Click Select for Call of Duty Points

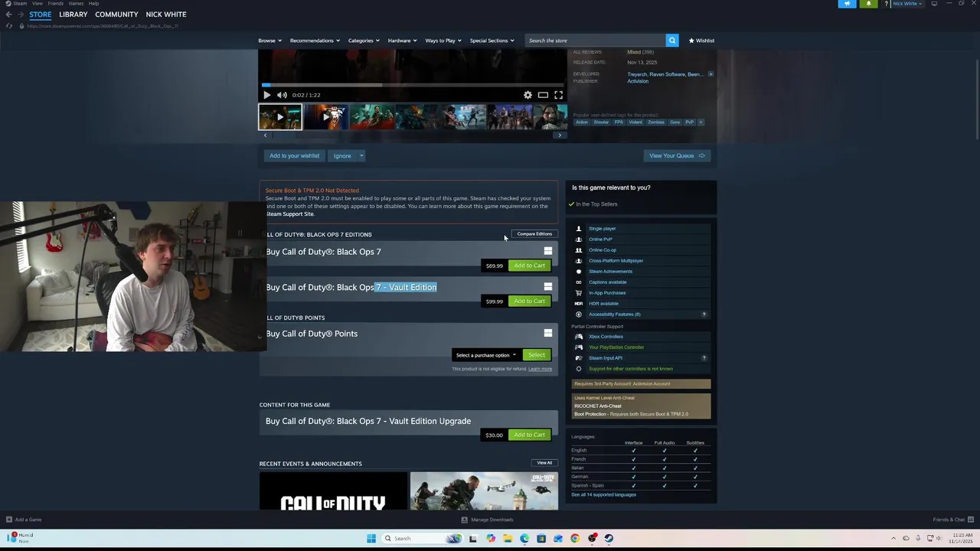tap(537, 355)
